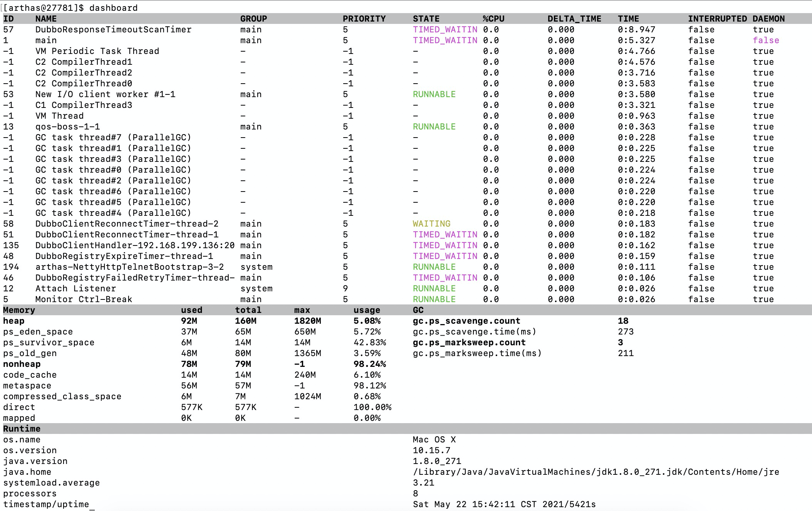Click time value 0:8.947

636,29
